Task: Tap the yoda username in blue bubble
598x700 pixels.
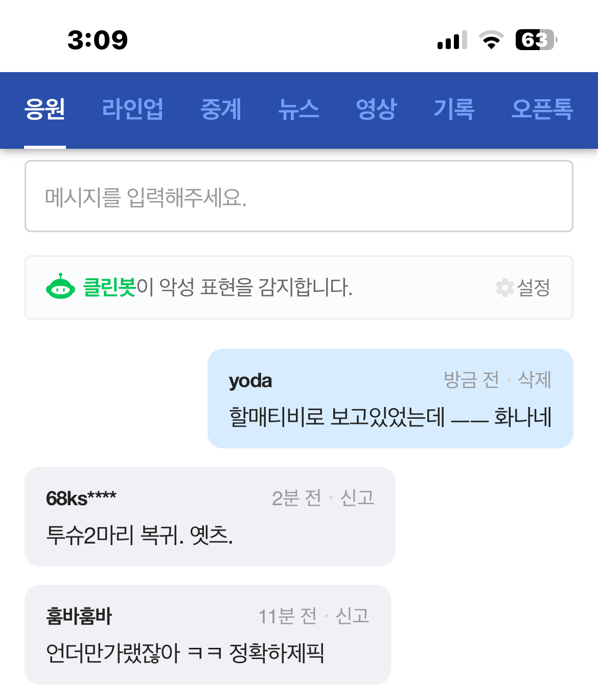Action: (250, 381)
